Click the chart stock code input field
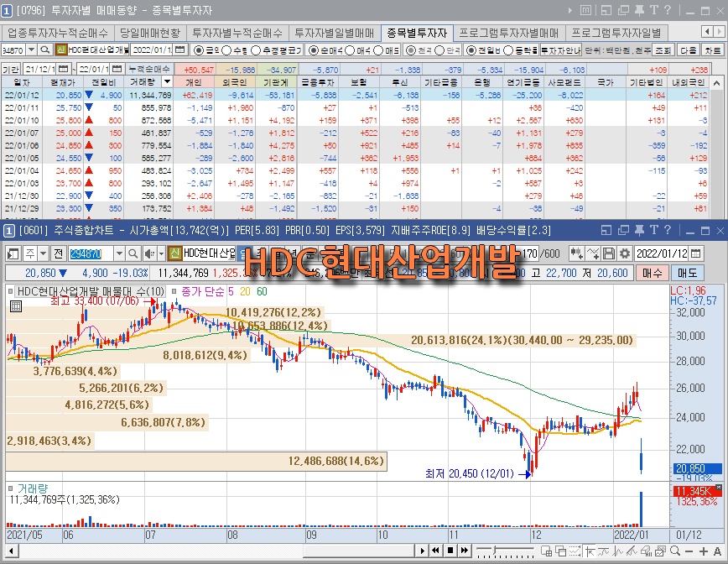728x564 pixels. click(91, 253)
